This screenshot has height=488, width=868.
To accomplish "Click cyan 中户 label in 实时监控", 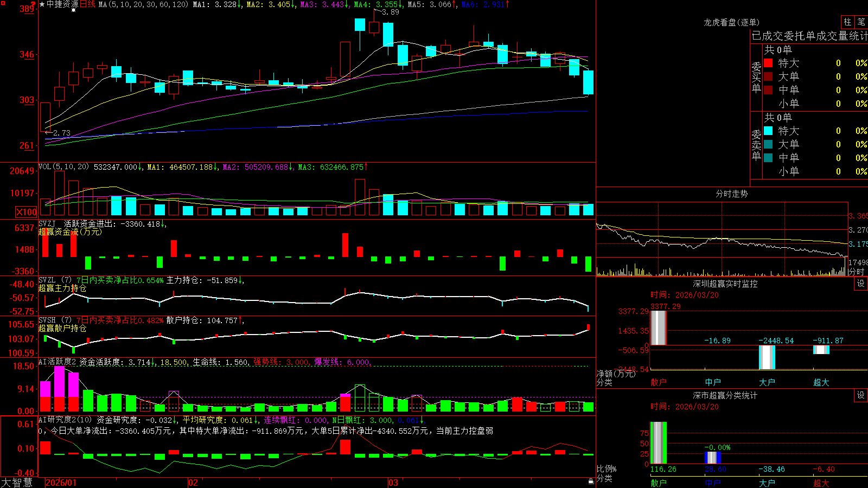I will pos(713,382).
